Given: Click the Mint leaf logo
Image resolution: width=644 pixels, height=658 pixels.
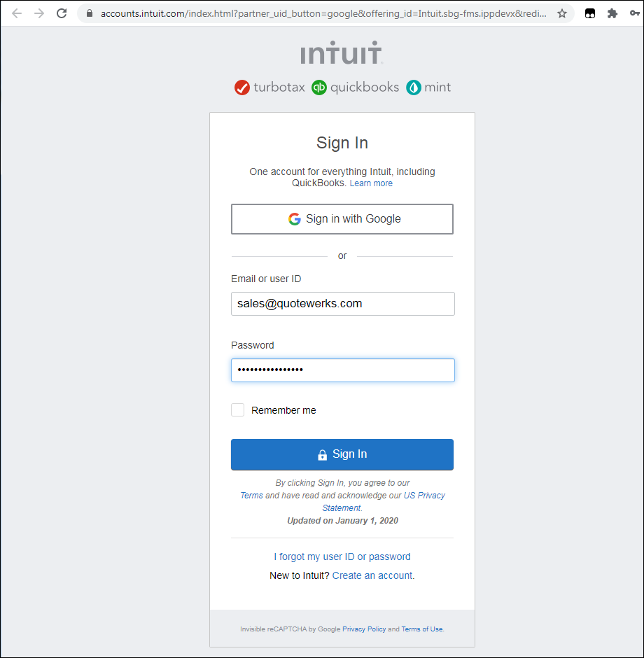Looking at the screenshot, I should 414,87.
